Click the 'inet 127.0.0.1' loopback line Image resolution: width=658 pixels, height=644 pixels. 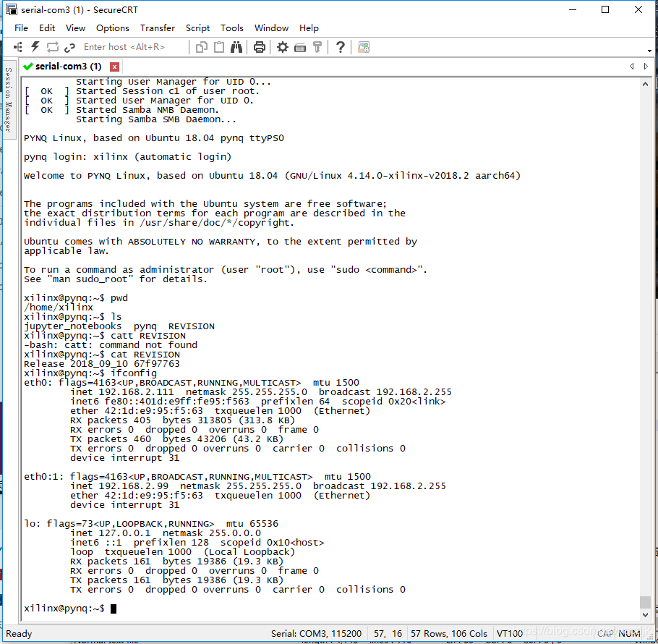[166, 533]
